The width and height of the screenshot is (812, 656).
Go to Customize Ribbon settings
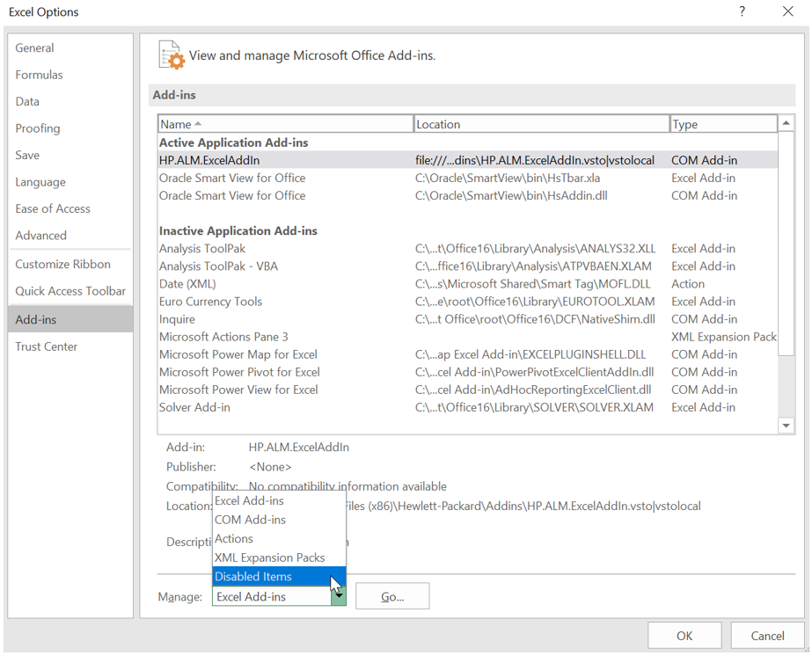63,264
